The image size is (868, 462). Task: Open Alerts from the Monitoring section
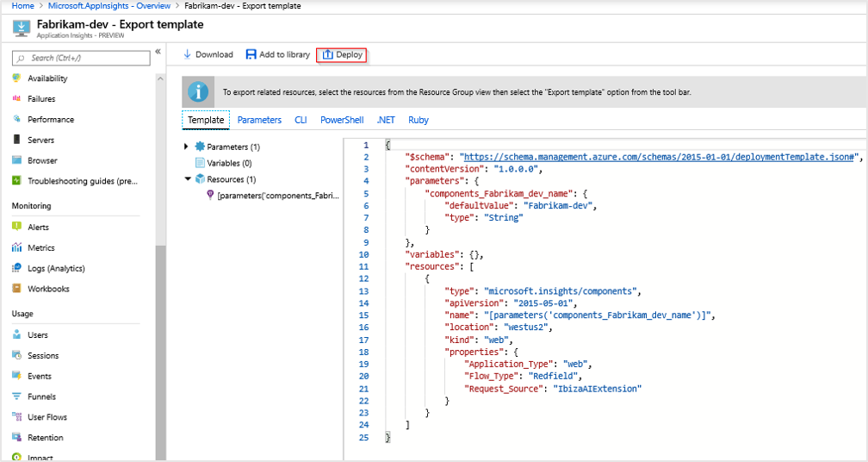tap(15, 228)
